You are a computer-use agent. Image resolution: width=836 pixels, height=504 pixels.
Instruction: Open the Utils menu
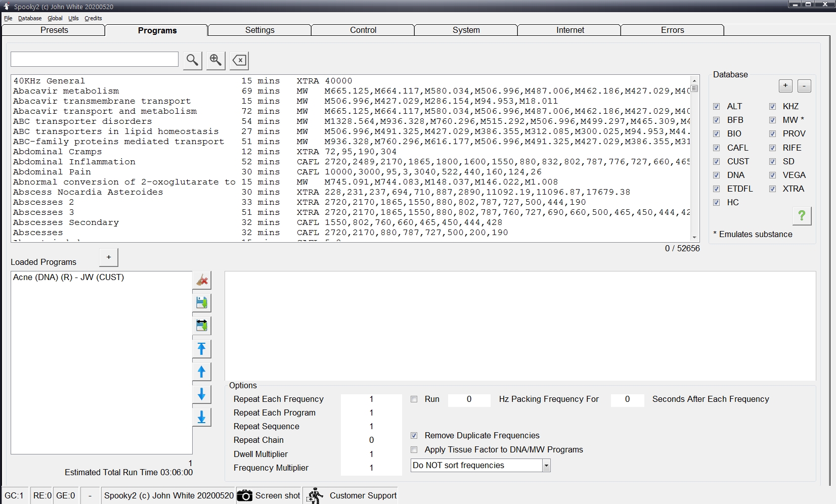click(x=73, y=18)
